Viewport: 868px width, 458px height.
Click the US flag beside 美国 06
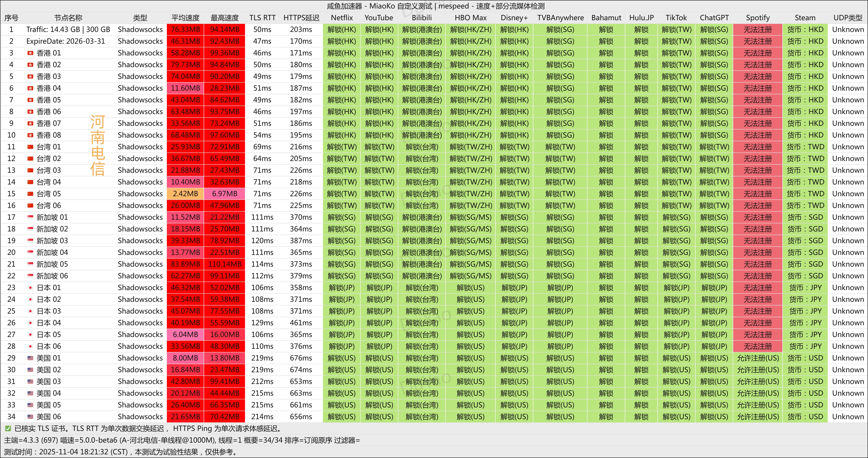pos(30,417)
